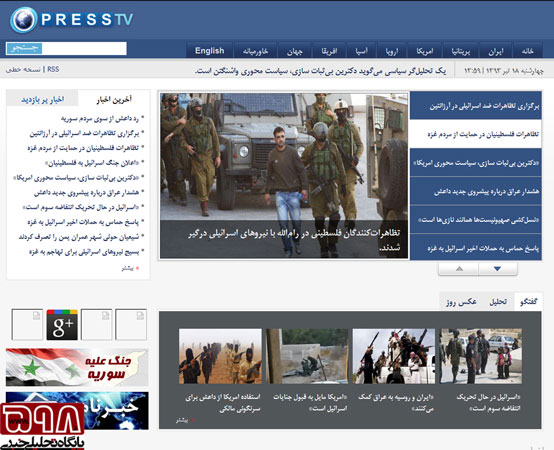
Task: Click the down arrow below headline list
Action: [x=498, y=269]
